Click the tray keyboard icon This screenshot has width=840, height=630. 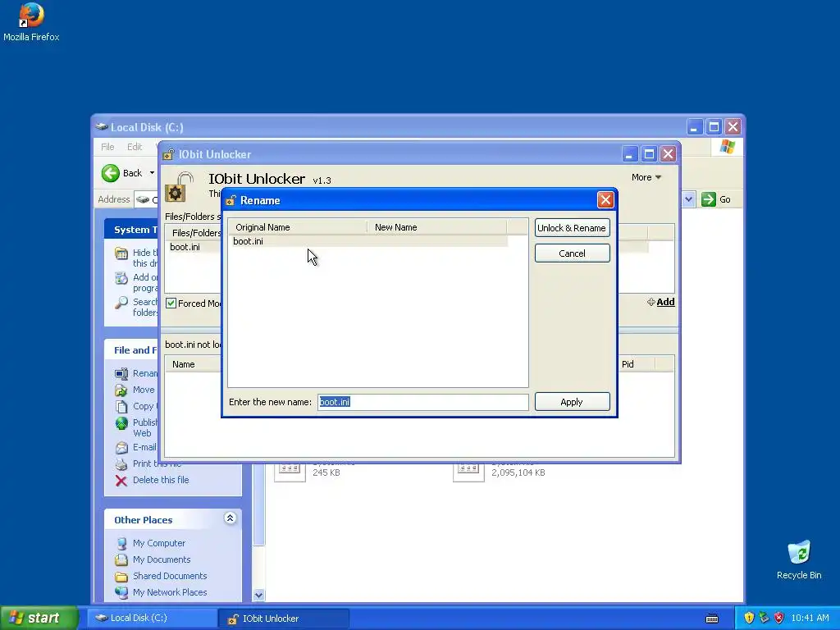click(712, 619)
